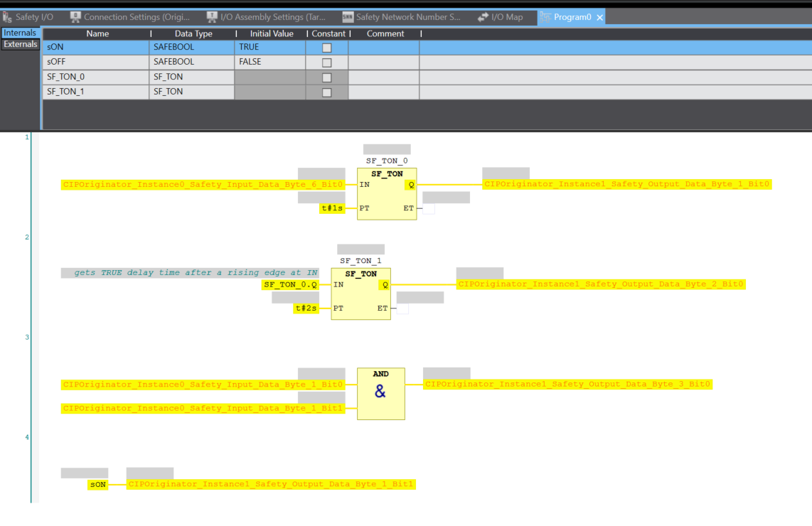
Task: Click the I/O Map arrows icon
Action: [x=483, y=17]
